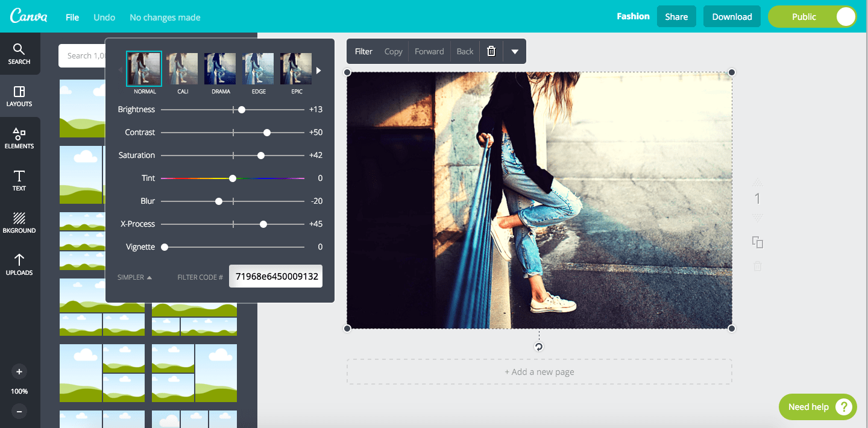Screen dimensions: 868x428
Task: Open the extra options dropdown on the toolbar
Action: pos(515,51)
